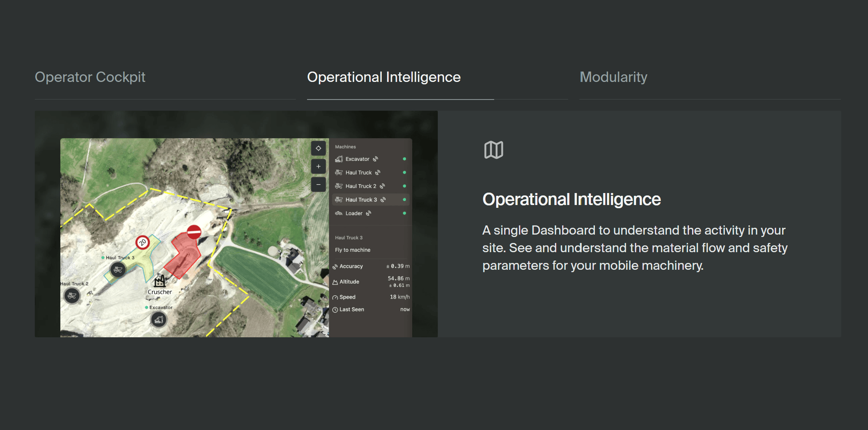The width and height of the screenshot is (868, 430).
Task: Click the locate/recenter map crosshair button
Action: pos(318,148)
